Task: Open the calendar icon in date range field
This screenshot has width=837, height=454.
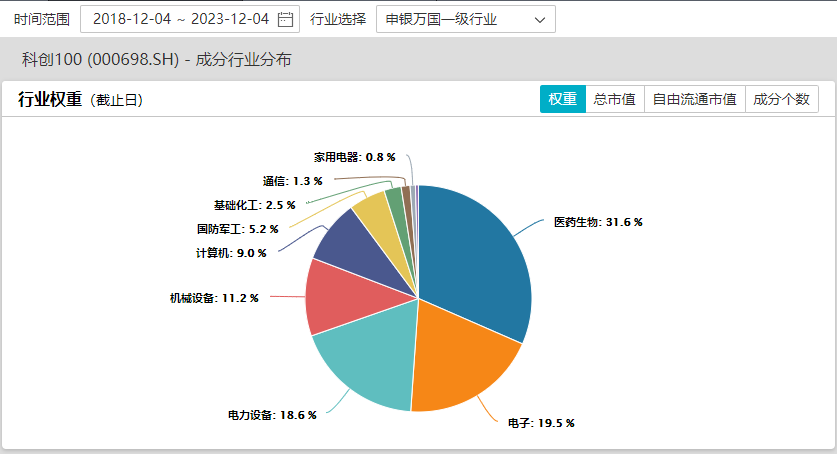Action: [x=286, y=19]
